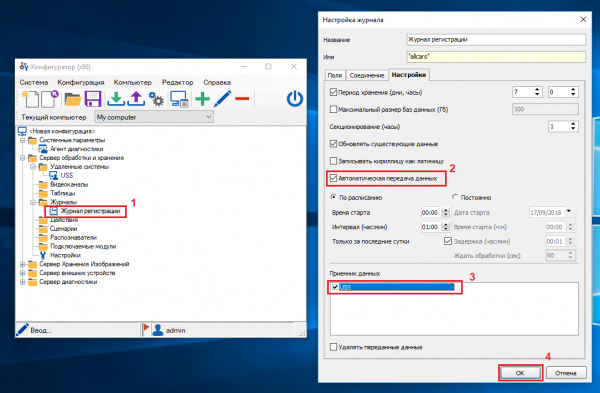This screenshot has height=393, width=600.
Task: Click the Время старта 00:00 time field
Action: 431,212
